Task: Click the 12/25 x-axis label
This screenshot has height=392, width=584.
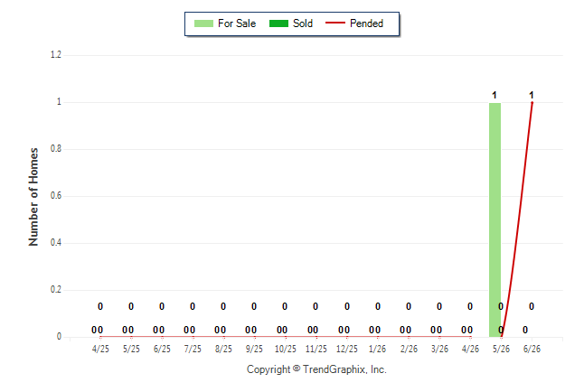Action: [x=347, y=349]
